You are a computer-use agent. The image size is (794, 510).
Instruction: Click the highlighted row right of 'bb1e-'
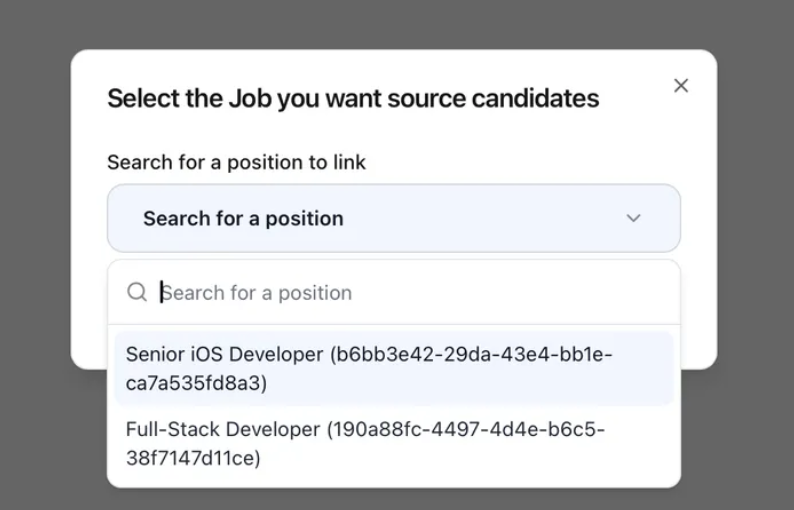tap(643, 354)
